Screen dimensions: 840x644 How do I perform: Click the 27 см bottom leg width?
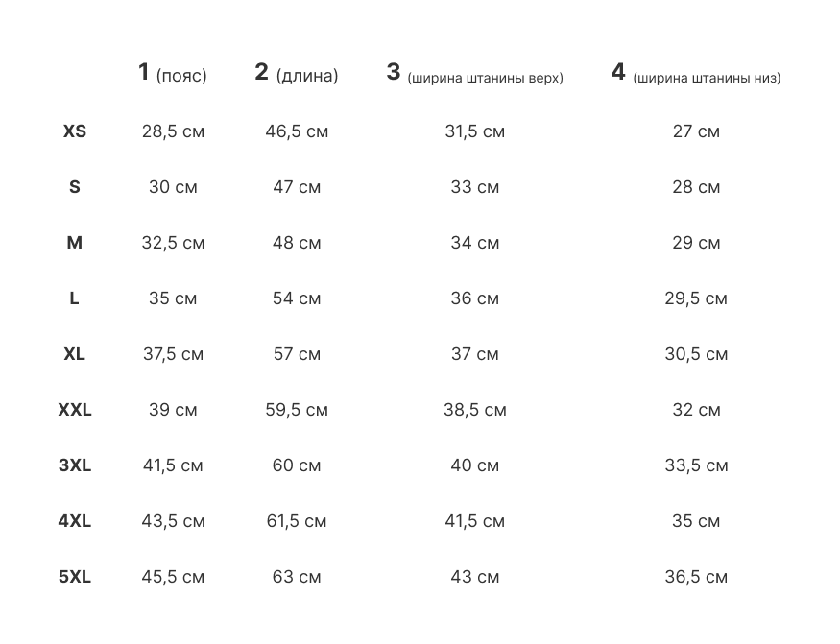point(696,131)
